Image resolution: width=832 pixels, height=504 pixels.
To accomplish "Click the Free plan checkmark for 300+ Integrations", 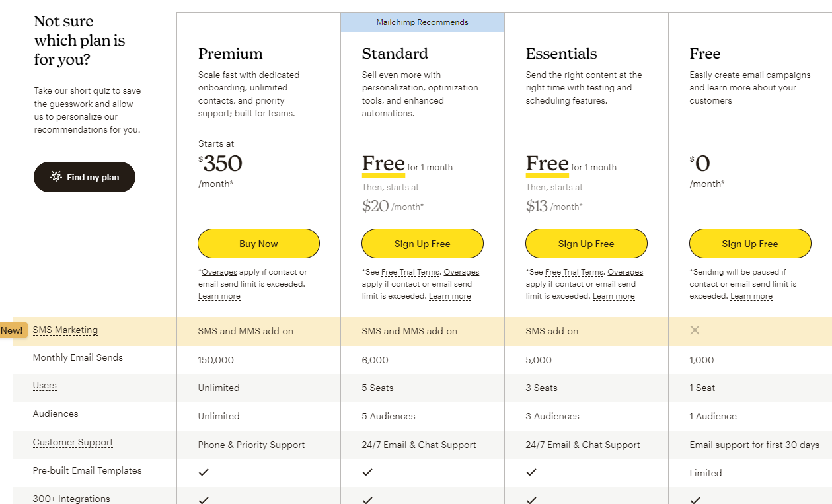I will (x=695, y=500).
